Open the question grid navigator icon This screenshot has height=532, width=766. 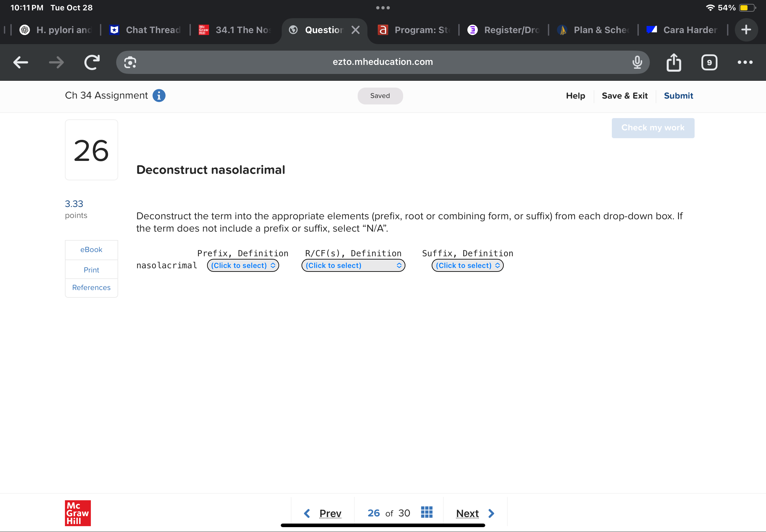pyautogui.click(x=426, y=512)
